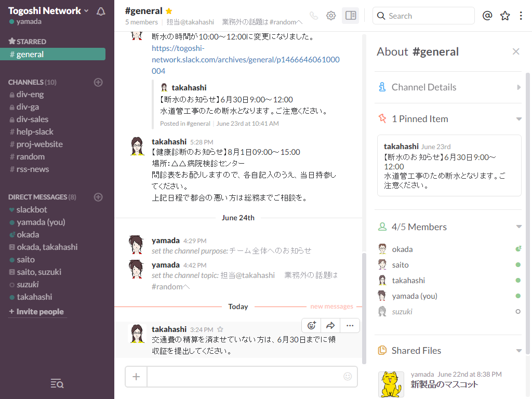This screenshot has width=532, height=399.
Task: Open more actions for 3:24 PM message
Action: pos(350,326)
